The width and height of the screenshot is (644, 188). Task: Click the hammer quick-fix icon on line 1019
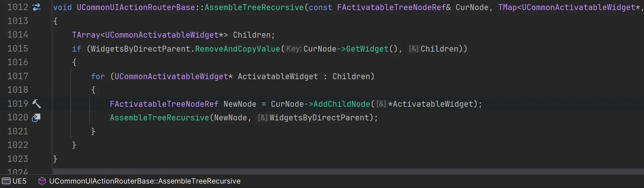tap(36, 104)
